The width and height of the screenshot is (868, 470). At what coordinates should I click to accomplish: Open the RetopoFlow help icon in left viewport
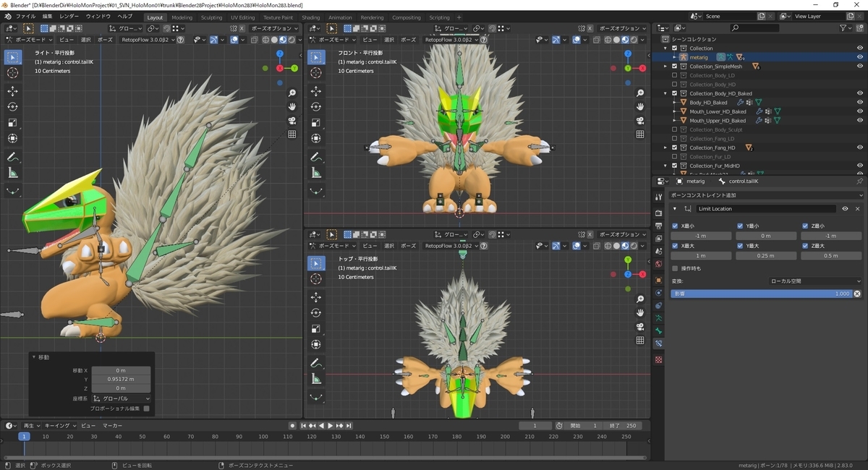tap(180, 40)
